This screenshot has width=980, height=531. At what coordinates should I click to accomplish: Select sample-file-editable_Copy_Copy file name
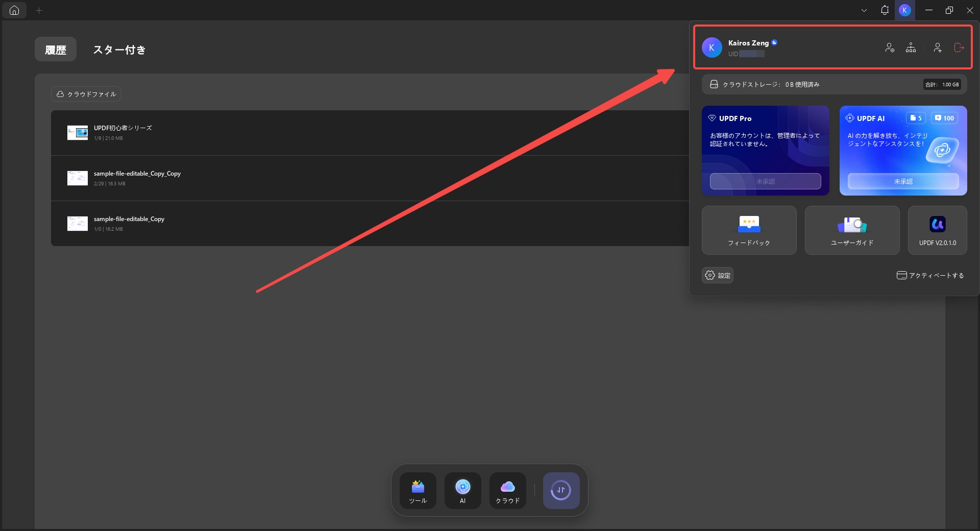137,174
